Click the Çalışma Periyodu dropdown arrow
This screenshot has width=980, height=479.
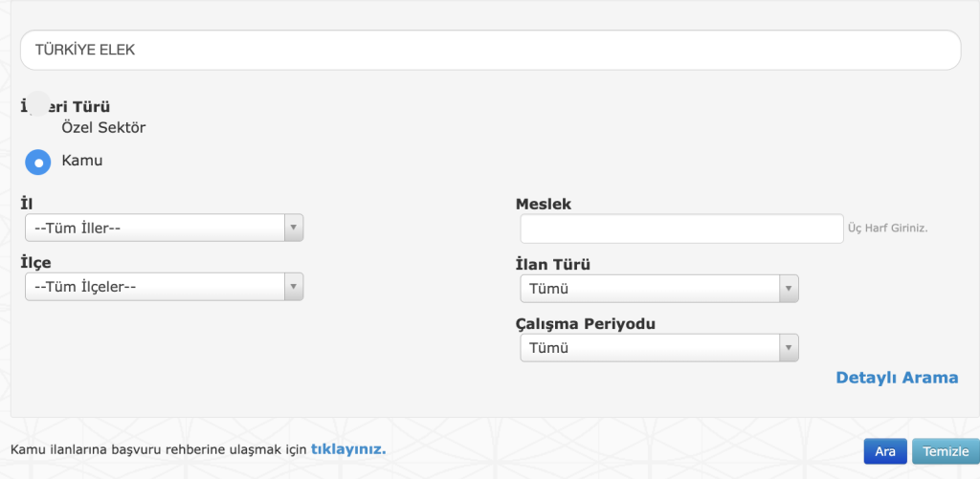coord(789,348)
